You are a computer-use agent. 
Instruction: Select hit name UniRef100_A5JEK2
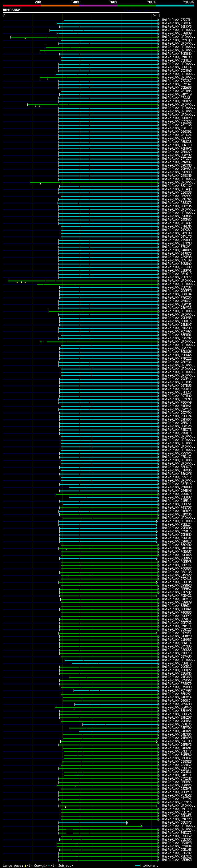(176, 796)
